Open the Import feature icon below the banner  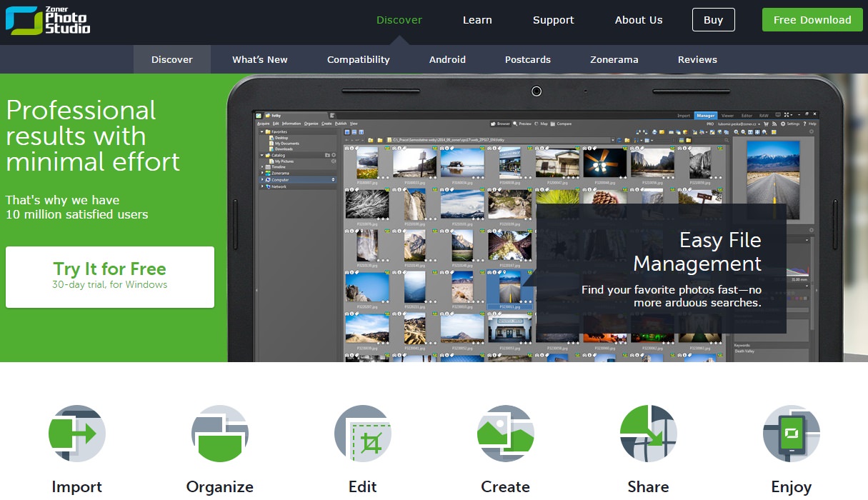pos(77,434)
